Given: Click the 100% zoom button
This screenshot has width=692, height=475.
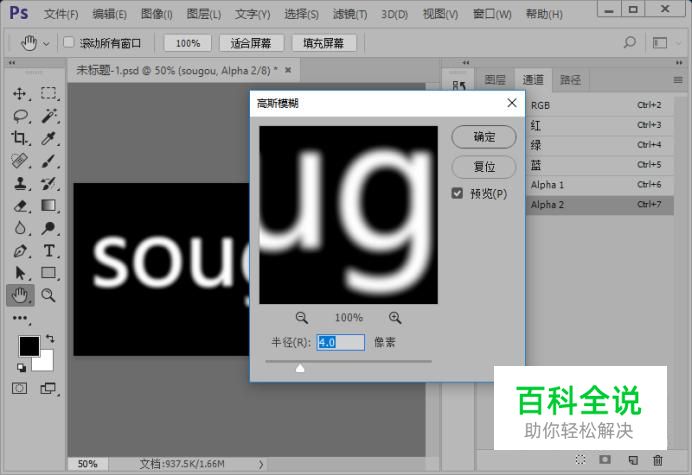Looking at the screenshot, I should (x=188, y=43).
